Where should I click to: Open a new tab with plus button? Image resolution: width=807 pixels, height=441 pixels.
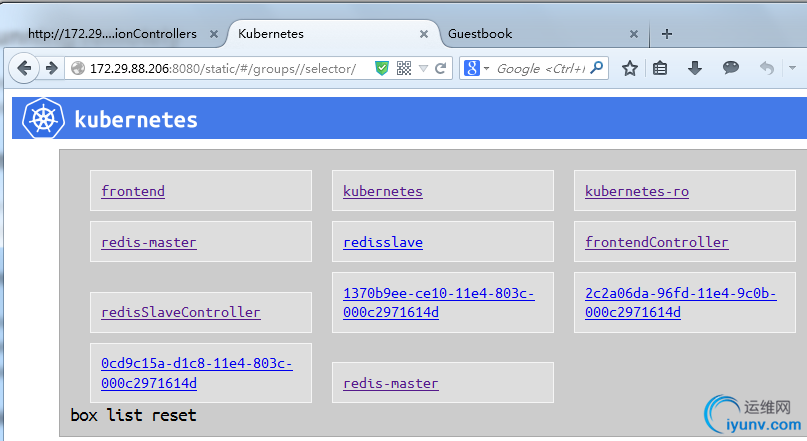(667, 34)
